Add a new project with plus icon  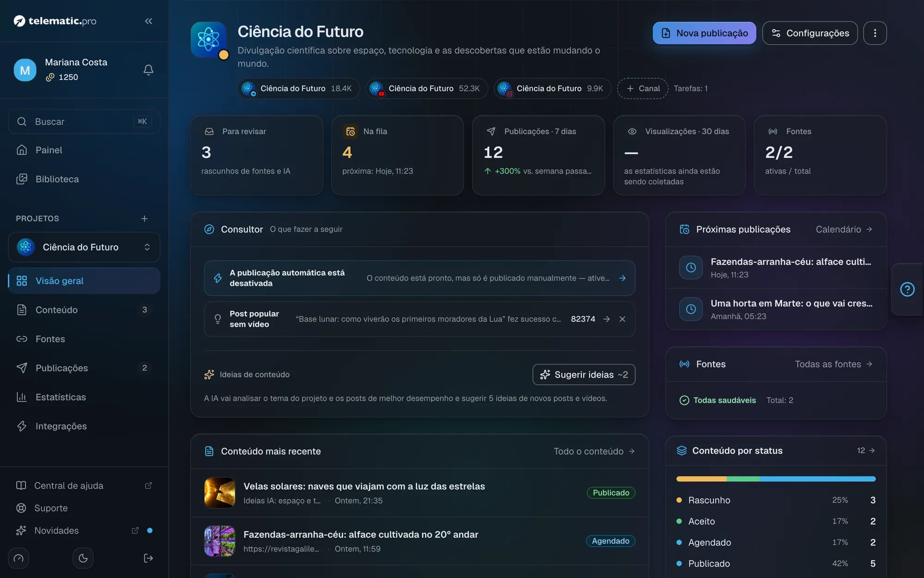tap(145, 218)
